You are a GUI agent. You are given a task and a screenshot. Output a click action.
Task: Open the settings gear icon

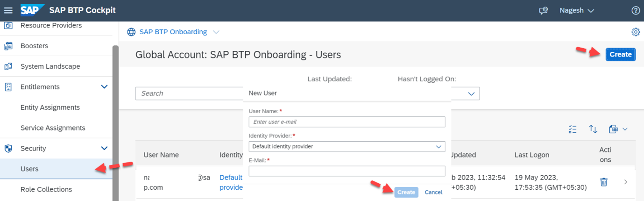pos(636,32)
